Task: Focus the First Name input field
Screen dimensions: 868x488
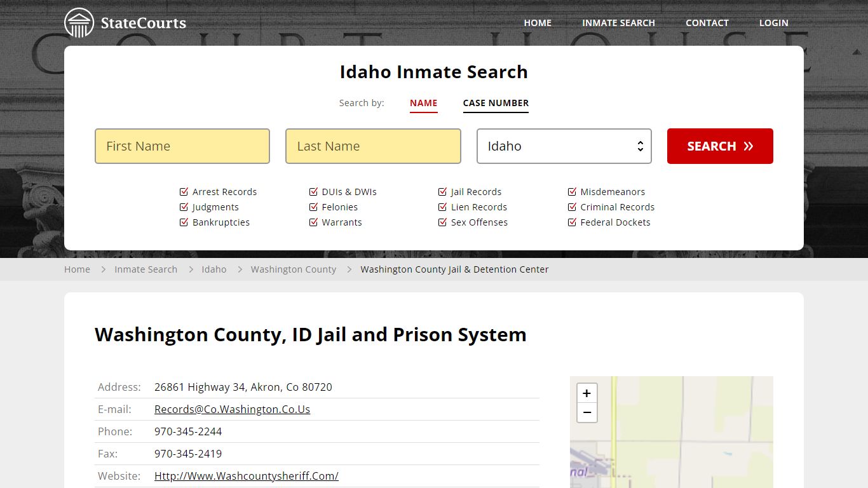Action: [182, 146]
